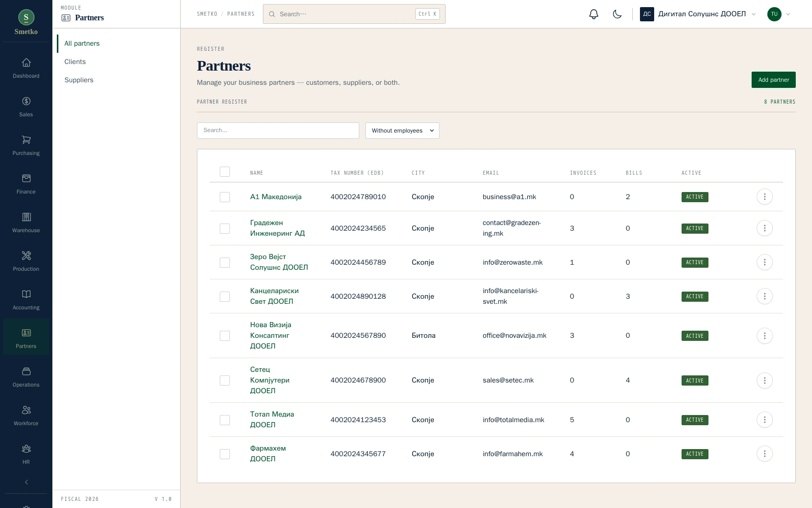The width and height of the screenshot is (812, 508).
Task: Tick the checkbox for А1 Македонија
Action: pyautogui.click(x=225, y=197)
